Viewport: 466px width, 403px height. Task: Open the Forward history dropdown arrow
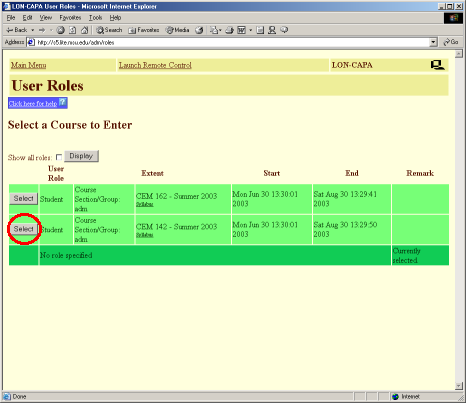(x=51, y=30)
